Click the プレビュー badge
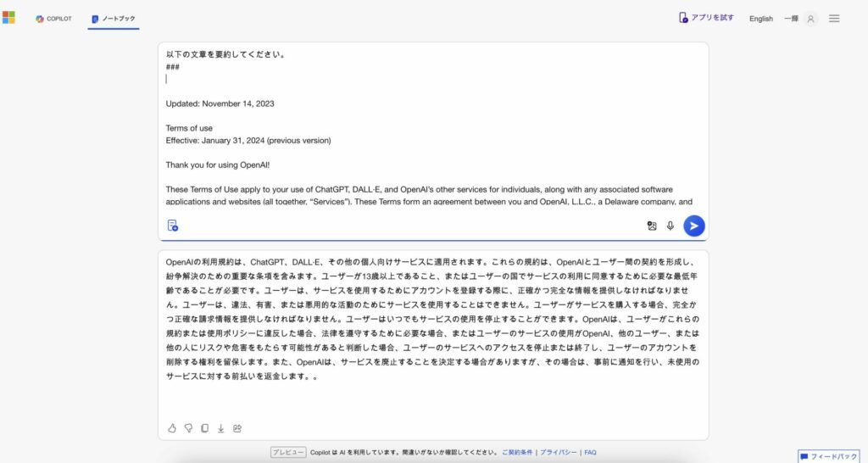 point(288,453)
